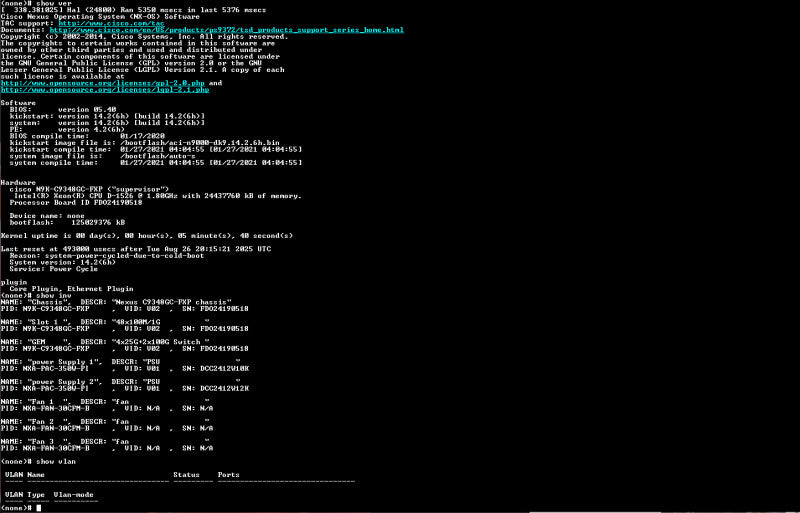Click the 'Last reset at 493000 usecs' line
The image size is (800, 513).
(x=136, y=249)
